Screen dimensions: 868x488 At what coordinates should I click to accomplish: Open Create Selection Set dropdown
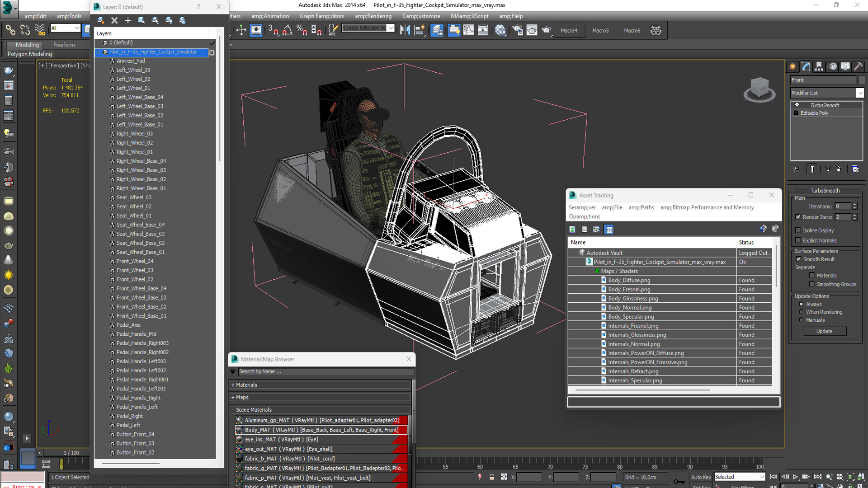coord(392,28)
